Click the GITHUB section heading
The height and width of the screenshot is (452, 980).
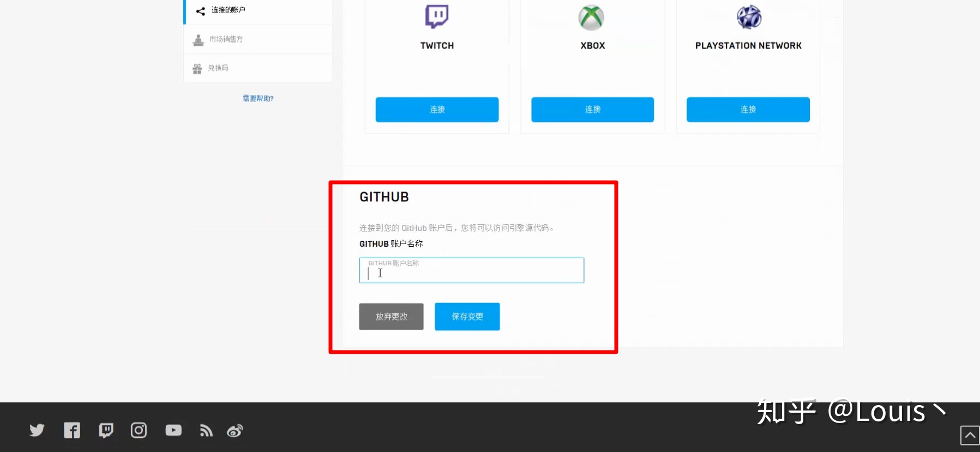tap(384, 197)
